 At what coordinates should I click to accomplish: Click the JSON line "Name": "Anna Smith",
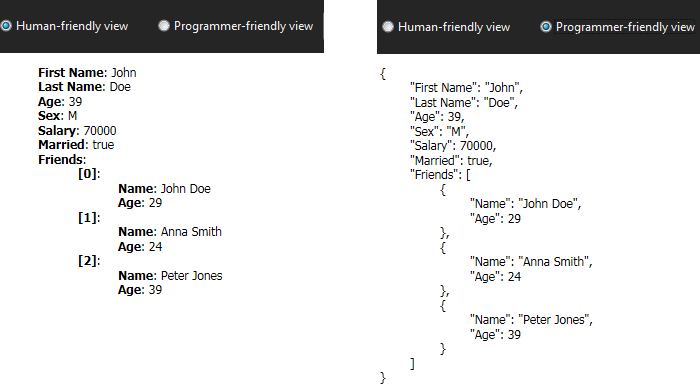531,262
